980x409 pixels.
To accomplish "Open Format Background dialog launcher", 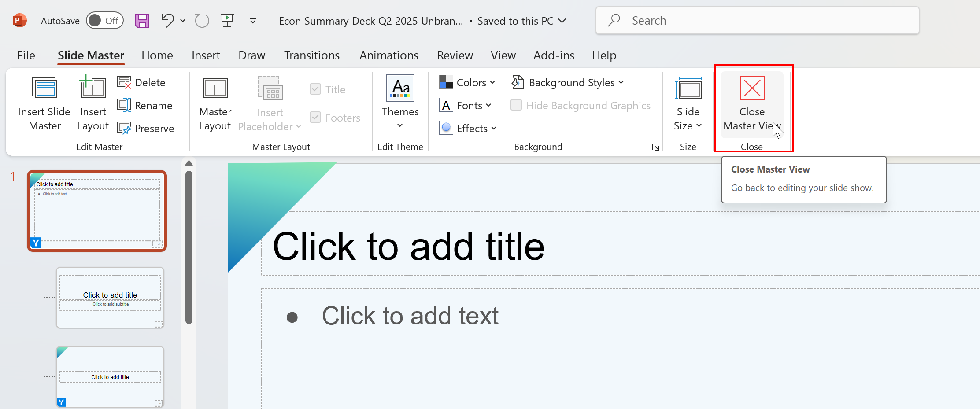I will point(655,147).
